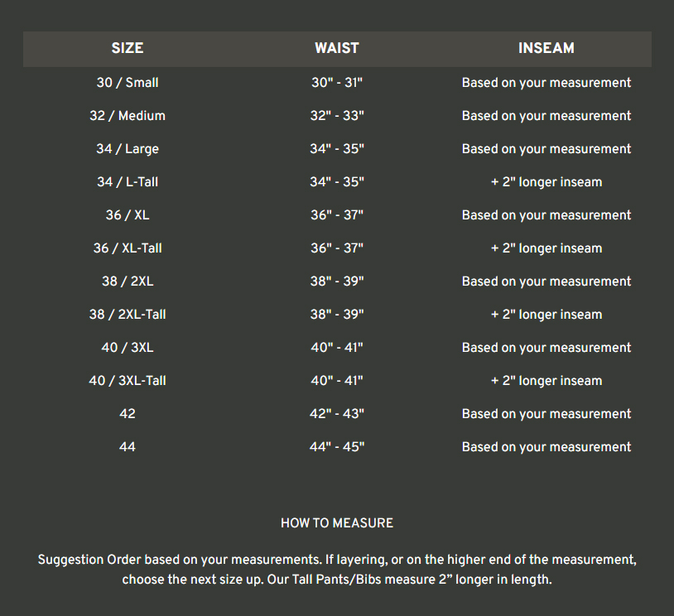Viewport: 674px width, 616px height.
Task: Click the SIZE column header
Action: 128,48
